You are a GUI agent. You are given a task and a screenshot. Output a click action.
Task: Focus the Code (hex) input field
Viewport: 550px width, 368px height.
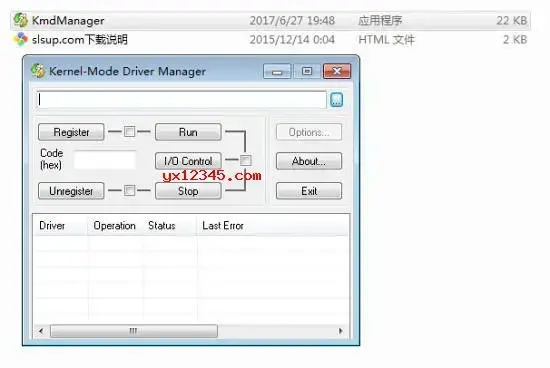(105, 160)
